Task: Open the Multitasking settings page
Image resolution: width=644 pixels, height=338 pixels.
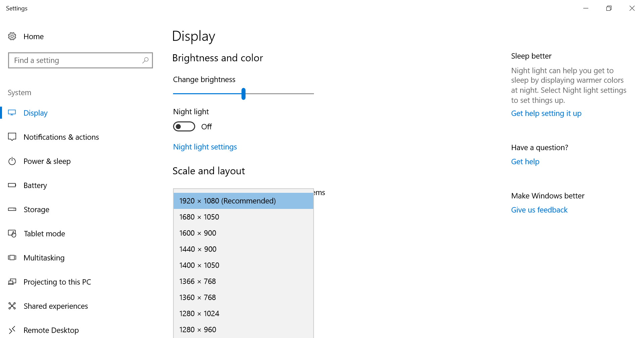Action: tap(44, 258)
